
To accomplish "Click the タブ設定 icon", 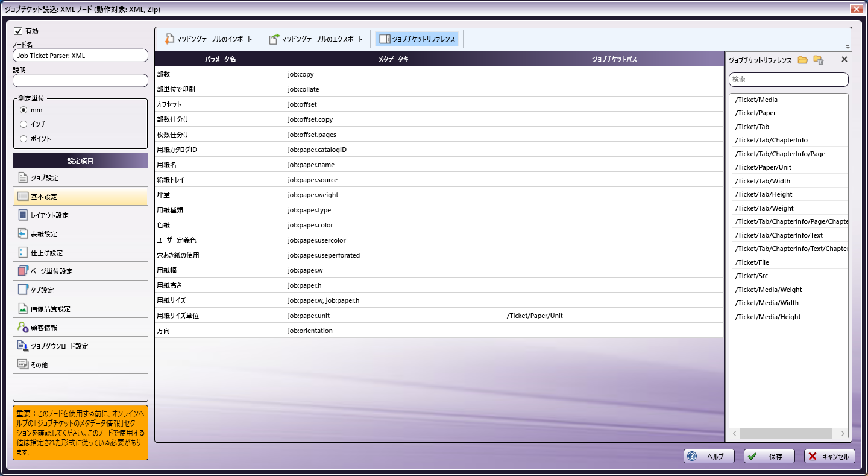I will [x=23, y=290].
